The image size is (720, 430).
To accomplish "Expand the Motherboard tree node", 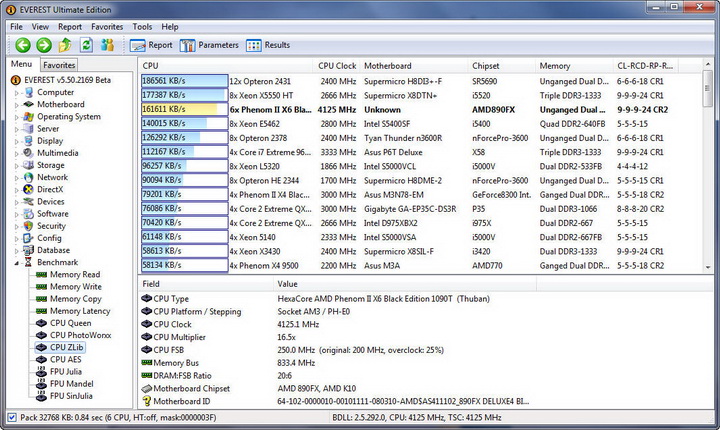I will tap(17, 105).
